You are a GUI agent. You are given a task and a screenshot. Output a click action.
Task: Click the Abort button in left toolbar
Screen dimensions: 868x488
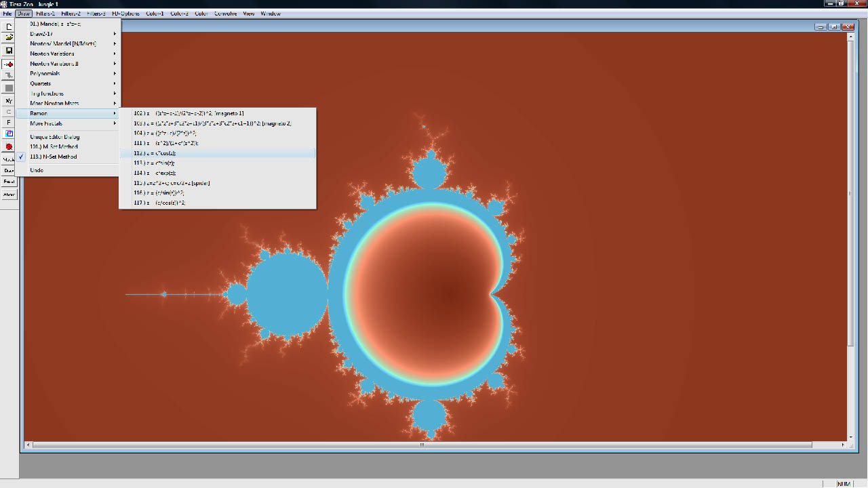point(9,195)
